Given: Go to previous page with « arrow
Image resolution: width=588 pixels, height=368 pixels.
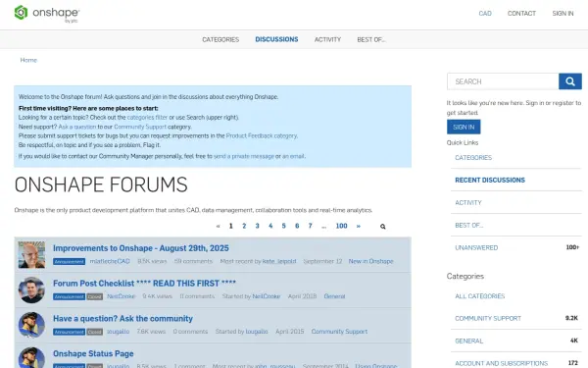Looking at the screenshot, I should click(x=218, y=226).
